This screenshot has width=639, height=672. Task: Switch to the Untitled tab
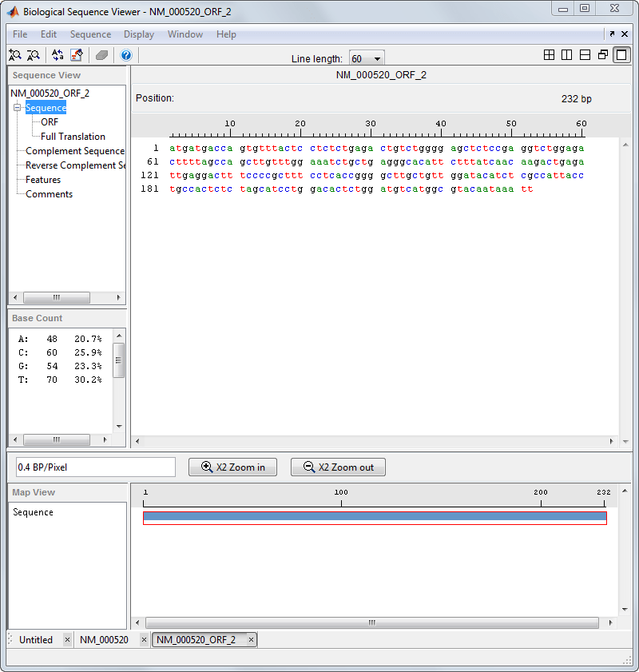pos(36,640)
